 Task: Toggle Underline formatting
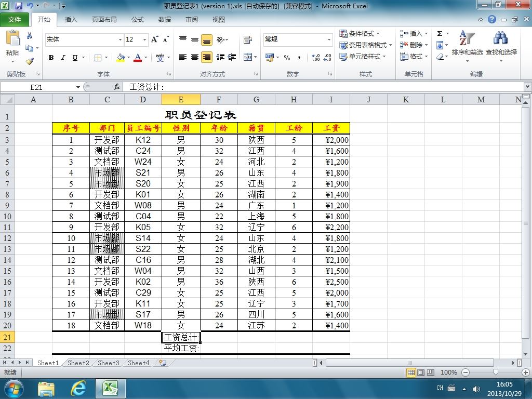(x=75, y=58)
